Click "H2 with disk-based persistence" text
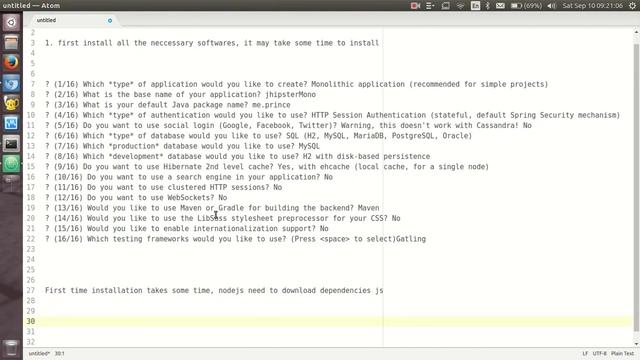This screenshot has width=640, height=360. [x=366, y=156]
